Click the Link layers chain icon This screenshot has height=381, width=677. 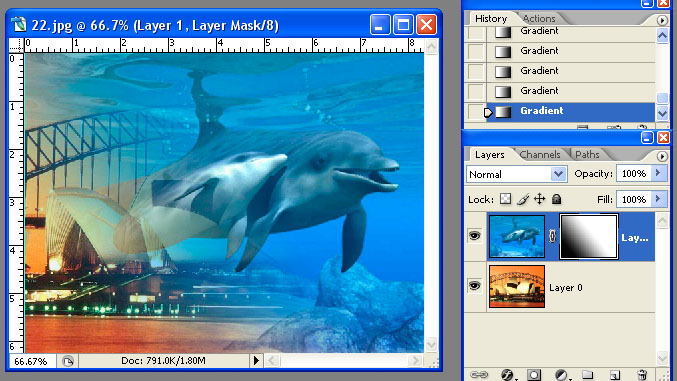click(x=478, y=375)
